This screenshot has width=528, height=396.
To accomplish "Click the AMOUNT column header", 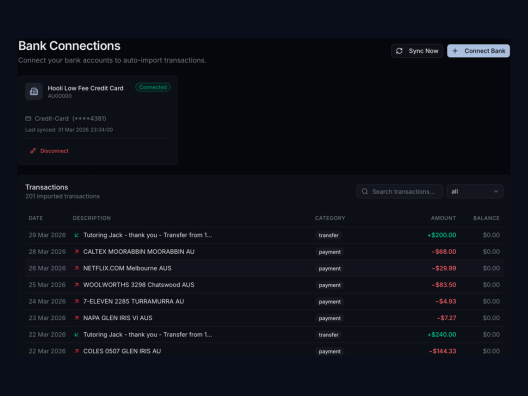I will (x=443, y=218).
